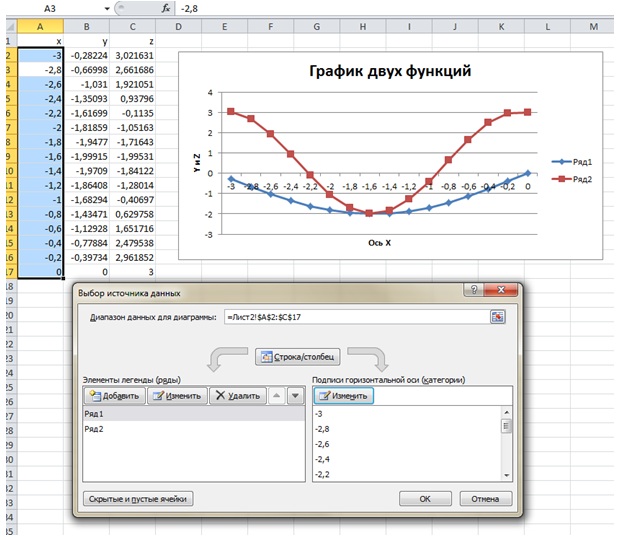Open the Name Box dropdown arrow
The height and width of the screenshot is (540, 619).
coord(107,7)
